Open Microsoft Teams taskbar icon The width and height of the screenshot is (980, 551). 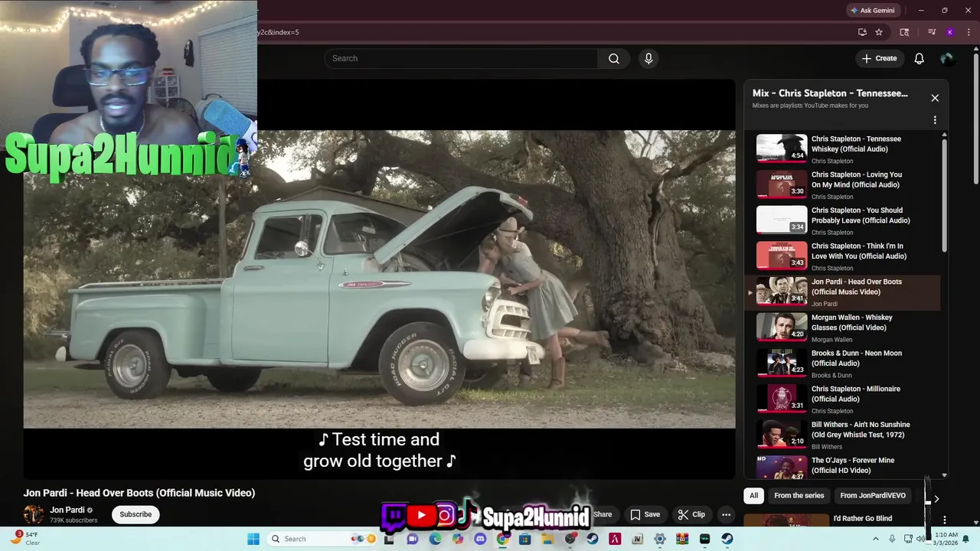coord(413,539)
